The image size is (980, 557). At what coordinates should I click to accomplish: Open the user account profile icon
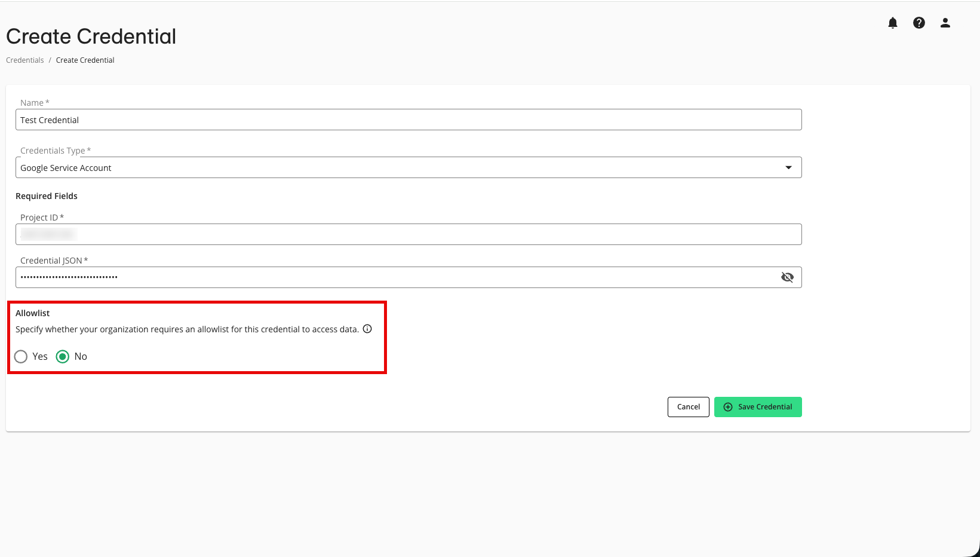[x=945, y=23]
